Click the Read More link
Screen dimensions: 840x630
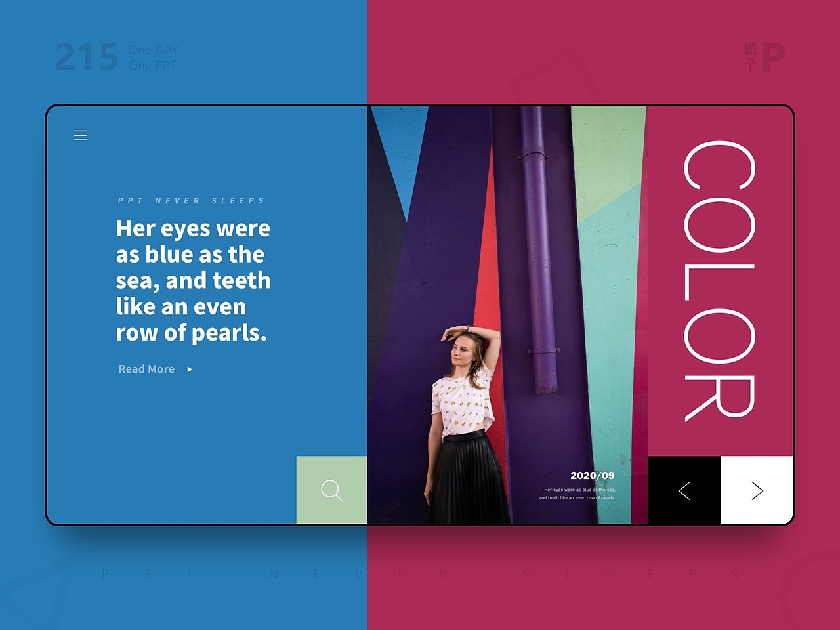point(146,369)
